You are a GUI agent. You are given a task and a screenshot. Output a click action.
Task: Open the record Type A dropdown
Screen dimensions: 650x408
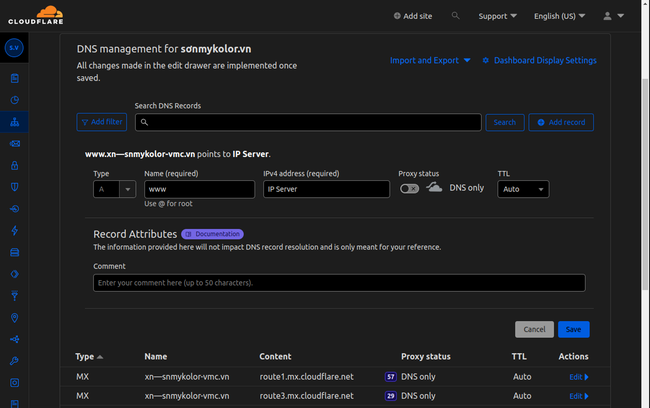click(x=114, y=189)
